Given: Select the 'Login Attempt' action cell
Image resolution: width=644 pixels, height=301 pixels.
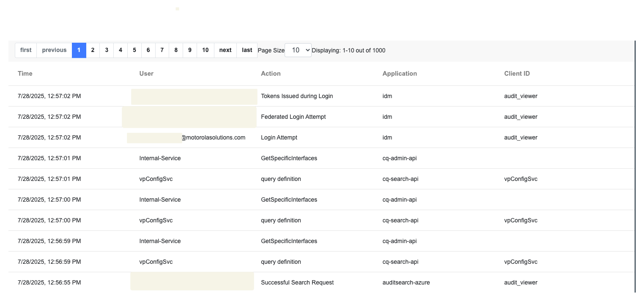Looking at the screenshot, I should click(279, 137).
